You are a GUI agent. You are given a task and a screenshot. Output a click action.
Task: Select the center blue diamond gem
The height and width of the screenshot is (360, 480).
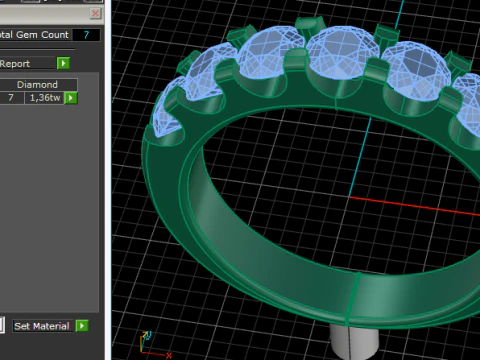pos(342,52)
